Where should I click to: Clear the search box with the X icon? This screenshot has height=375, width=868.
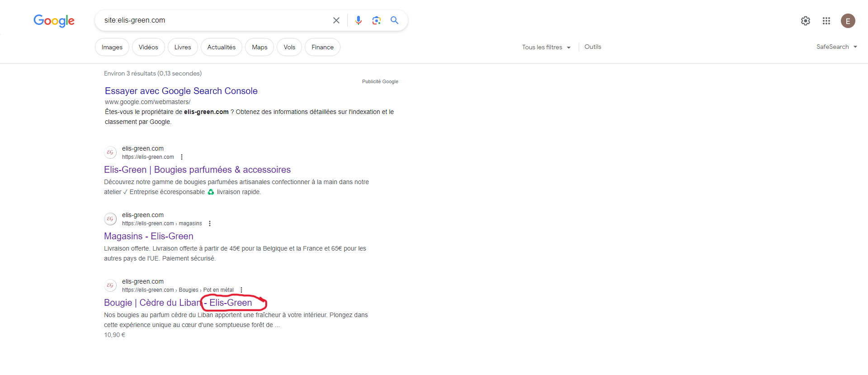[x=336, y=20]
